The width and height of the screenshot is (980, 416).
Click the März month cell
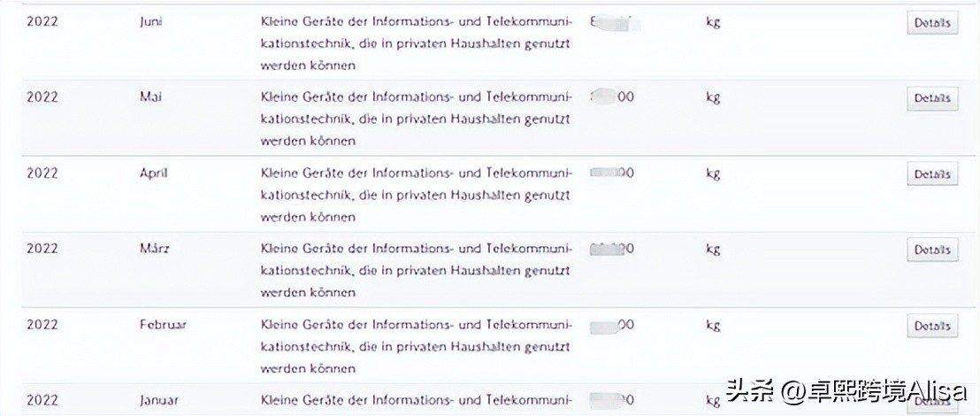(154, 249)
